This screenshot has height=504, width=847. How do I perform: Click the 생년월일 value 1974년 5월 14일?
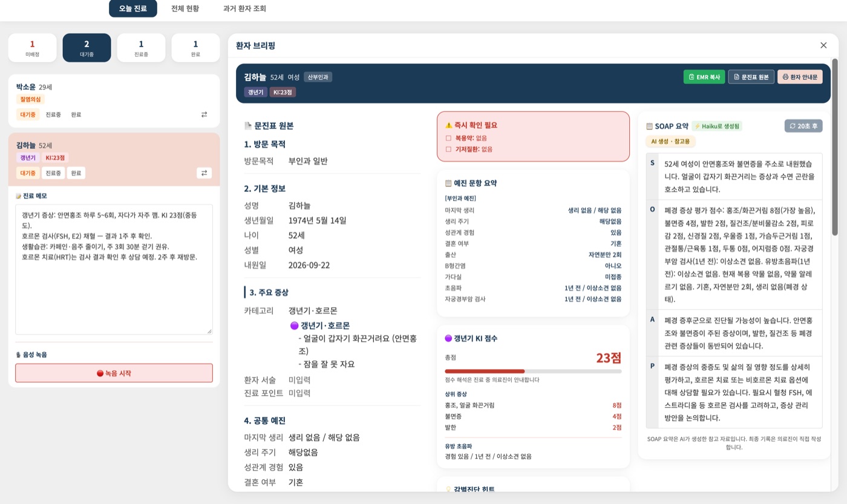coord(318,220)
